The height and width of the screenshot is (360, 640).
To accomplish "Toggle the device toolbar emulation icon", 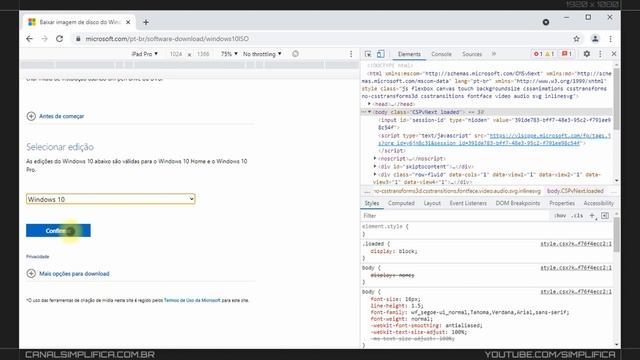I will tap(380, 54).
